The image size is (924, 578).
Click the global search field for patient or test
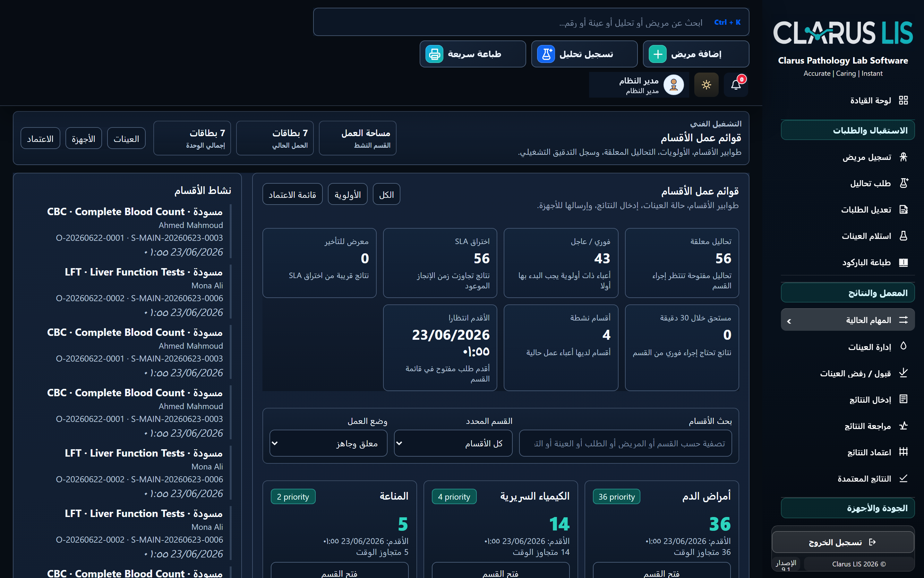click(531, 22)
